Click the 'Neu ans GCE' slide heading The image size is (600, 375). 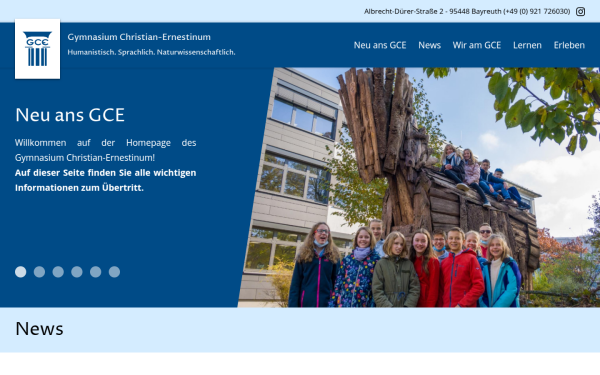(70, 115)
